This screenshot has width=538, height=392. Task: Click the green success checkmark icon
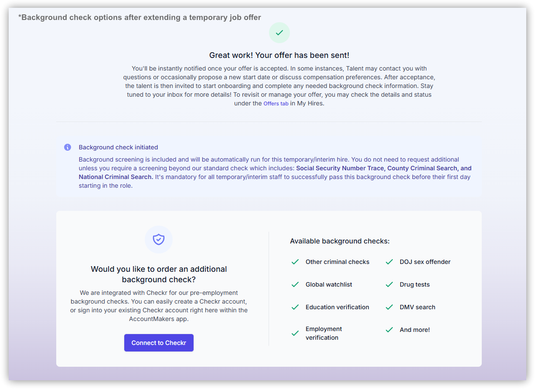pos(279,32)
